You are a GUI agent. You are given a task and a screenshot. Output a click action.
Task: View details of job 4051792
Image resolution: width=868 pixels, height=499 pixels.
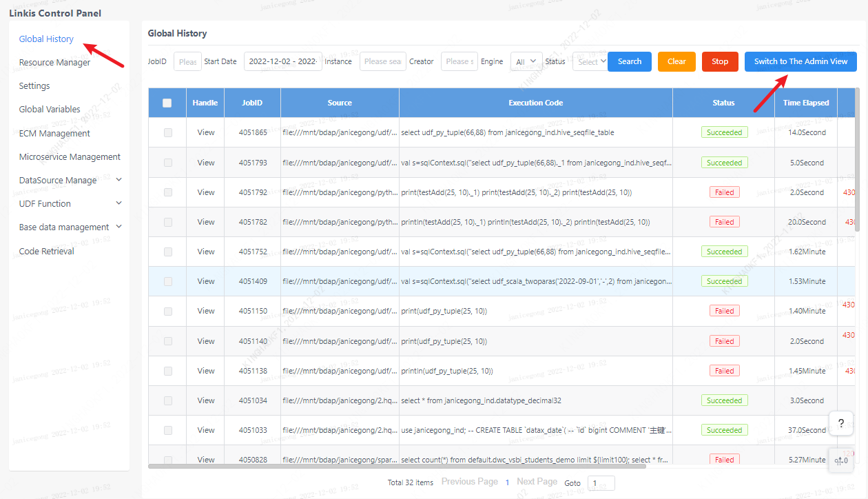206,193
